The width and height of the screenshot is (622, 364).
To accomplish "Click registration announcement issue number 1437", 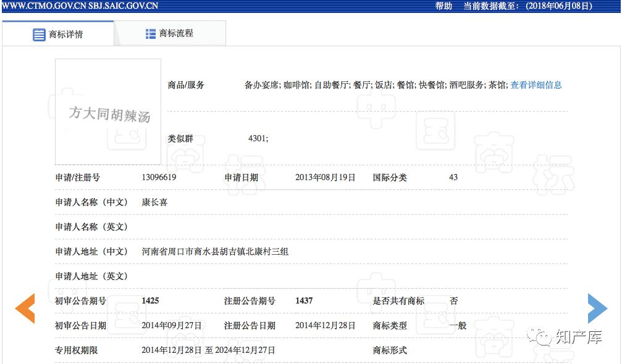I will click(x=304, y=301).
